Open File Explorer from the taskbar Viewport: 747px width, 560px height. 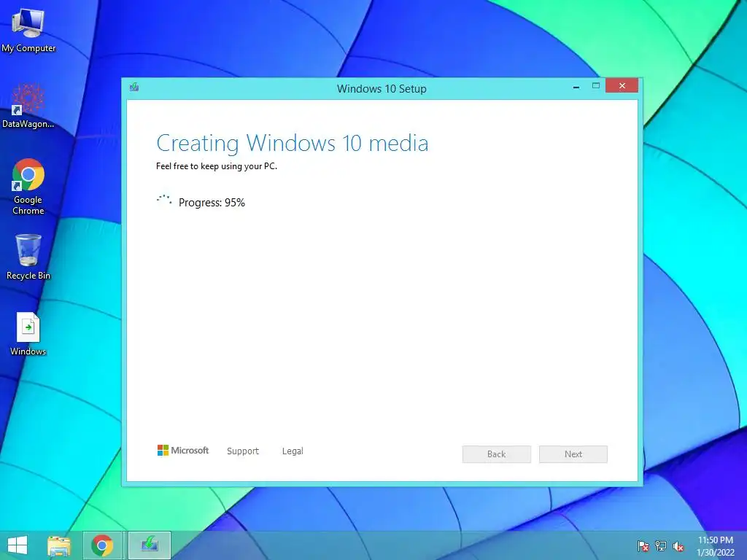59,545
